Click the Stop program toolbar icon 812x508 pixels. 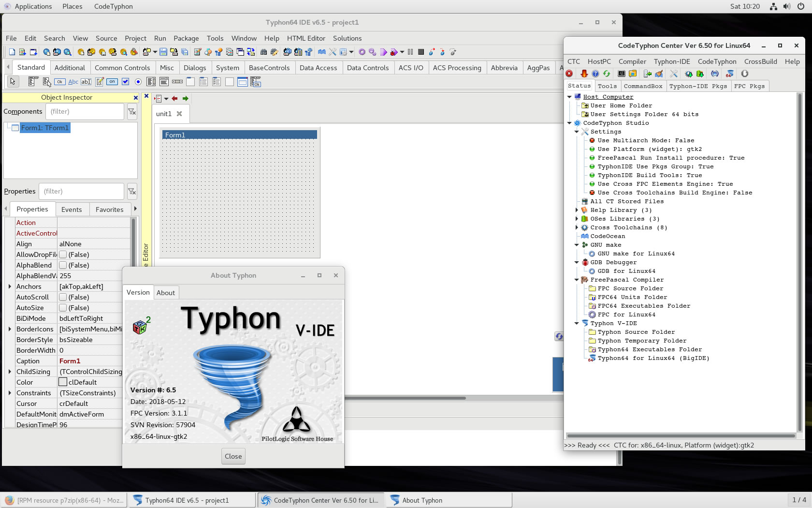421,52
